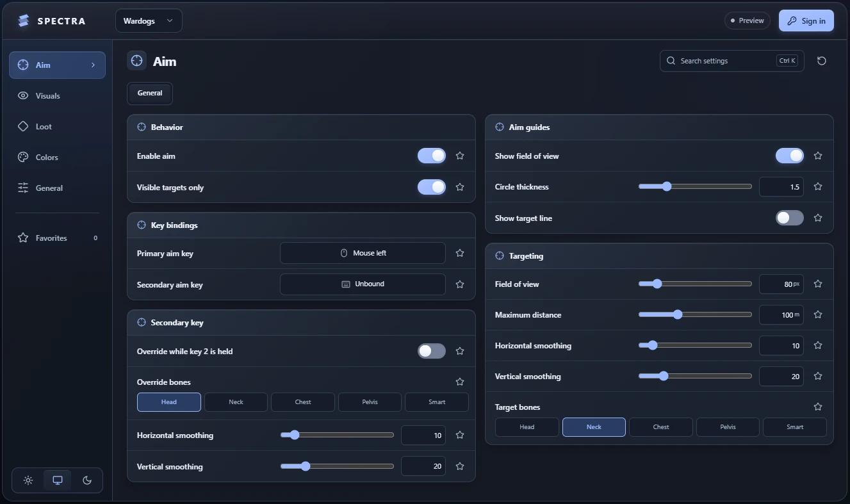Open Favorites in sidebar

pos(57,238)
